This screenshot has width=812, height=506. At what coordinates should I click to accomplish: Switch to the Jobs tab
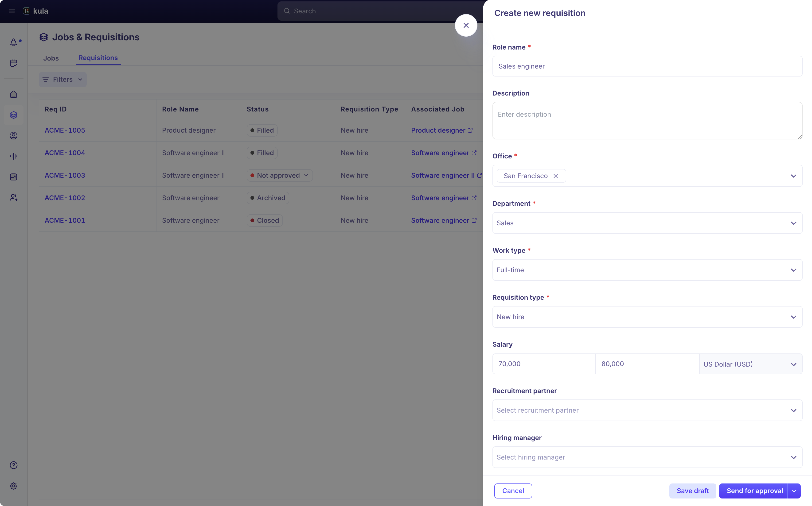[51, 58]
